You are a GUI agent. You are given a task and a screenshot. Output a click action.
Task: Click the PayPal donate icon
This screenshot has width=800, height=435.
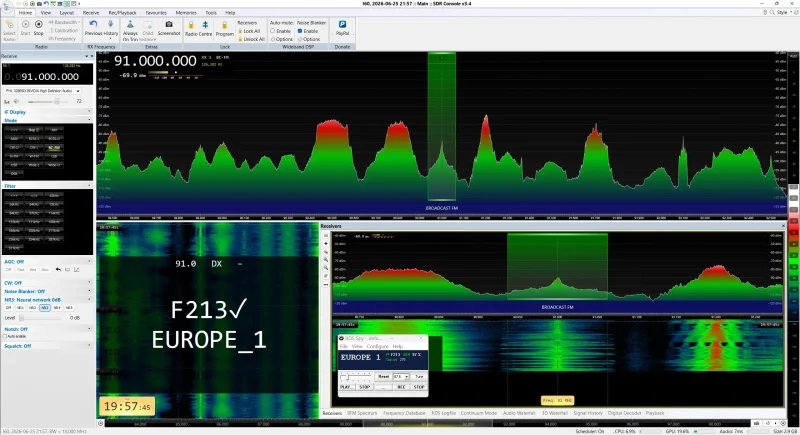point(342,24)
